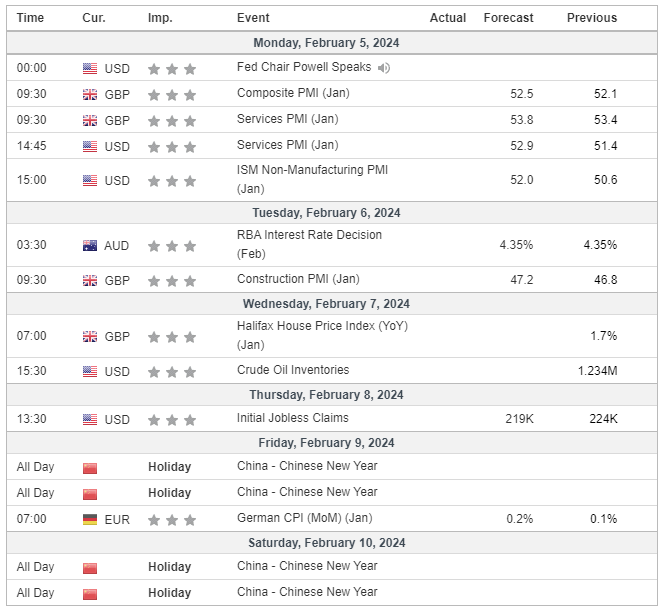Image resolution: width=666 pixels, height=613 pixels.
Task: Click the Forecast column header
Action: pyautogui.click(x=508, y=18)
